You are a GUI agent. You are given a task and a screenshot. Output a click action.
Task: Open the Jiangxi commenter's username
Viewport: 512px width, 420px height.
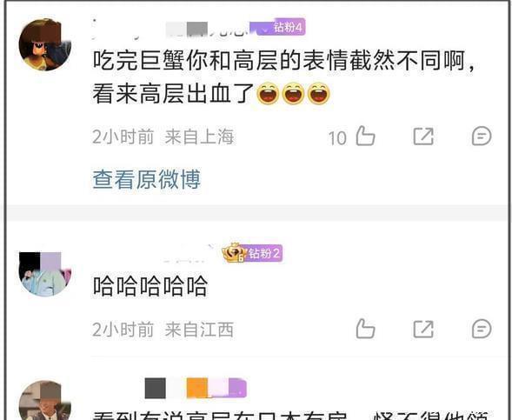(x=188, y=254)
